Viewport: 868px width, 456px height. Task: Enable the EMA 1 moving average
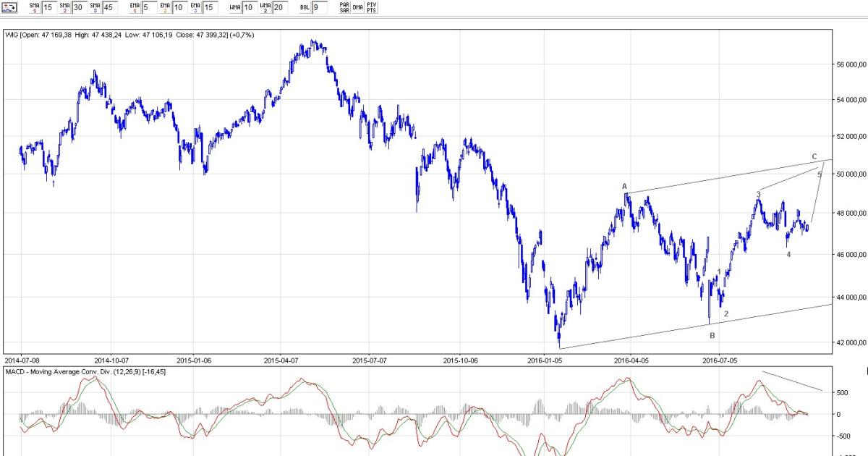coord(135,7)
